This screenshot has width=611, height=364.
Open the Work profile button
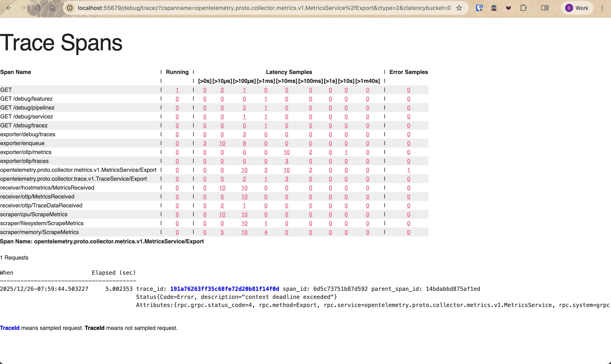pos(577,8)
